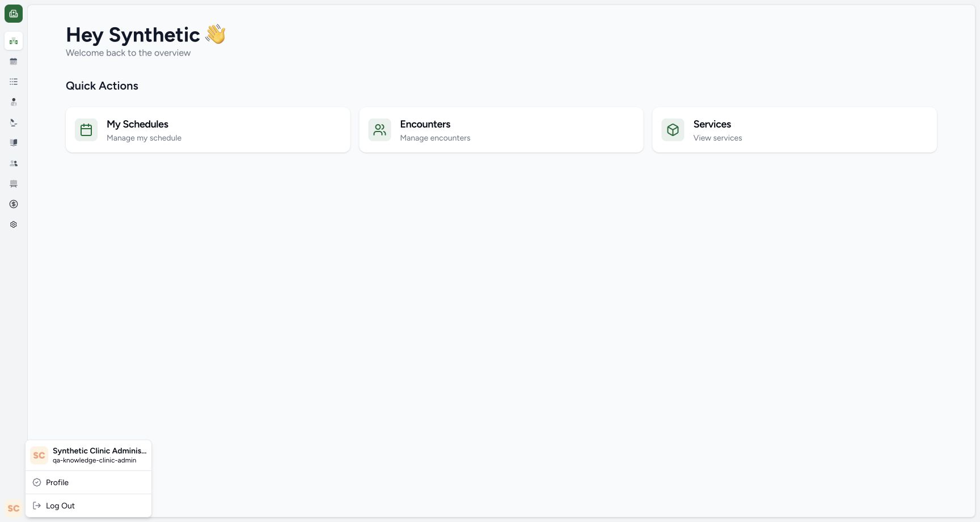The width and height of the screenshot is (980, 522).
Task: Open the facility overview sidebar icon
Action: tap(14, 41)
